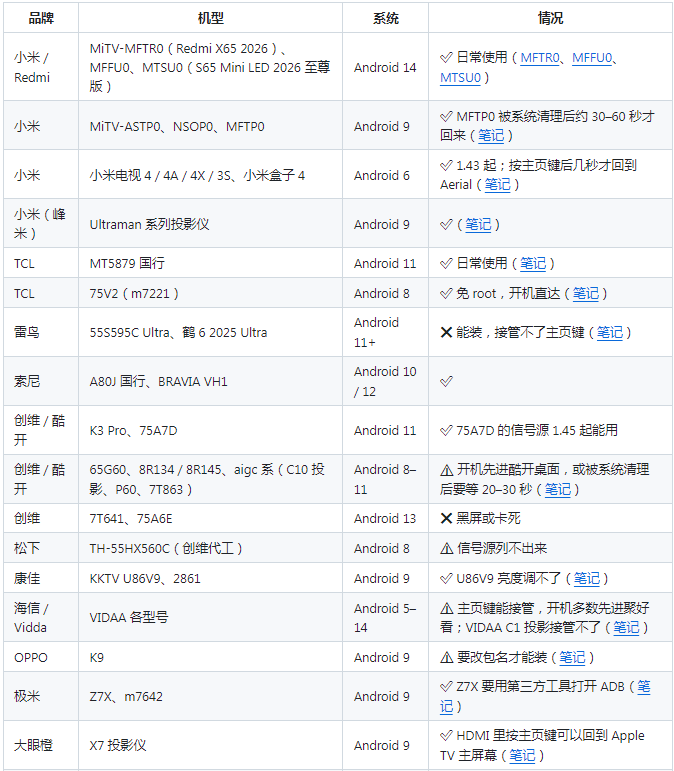The width and height of the screenshot is (674, 771).
Task: Click the X icon beside 能装，接管不了主页键
Action: coord(446,332)
